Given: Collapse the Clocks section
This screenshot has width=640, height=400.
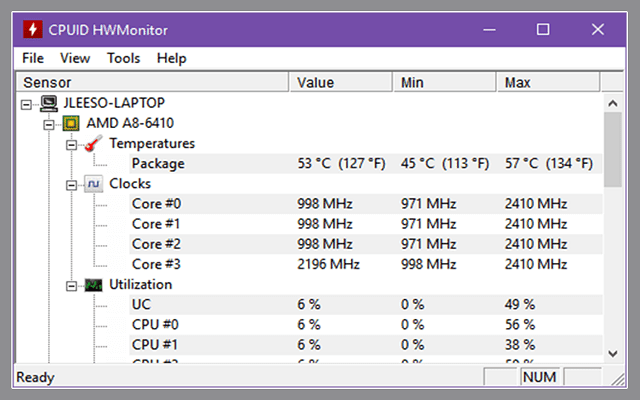Looking at the screenshot, I should (x=71, y=185).
